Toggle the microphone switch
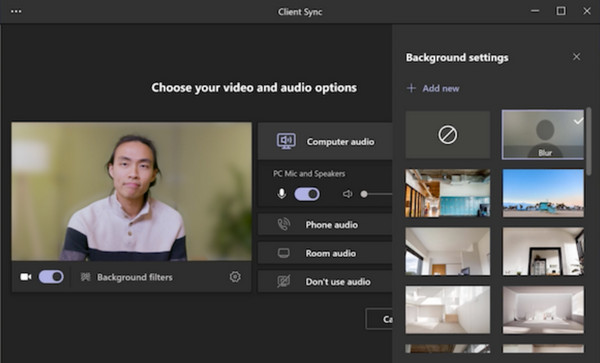 pos(307,194)
